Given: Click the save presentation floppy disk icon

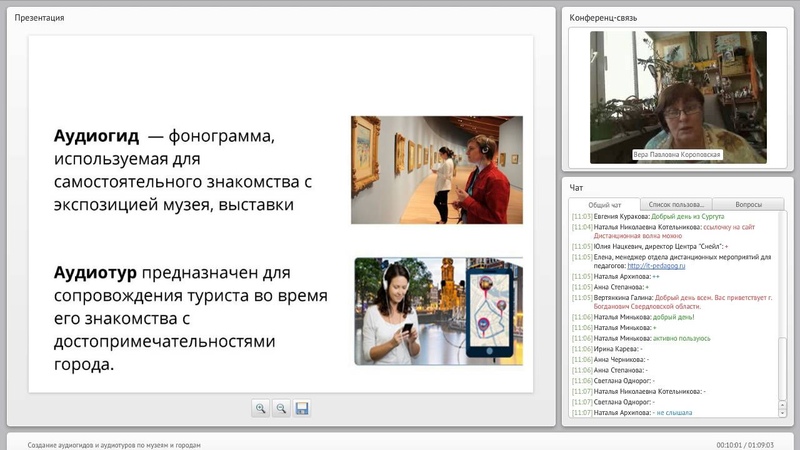Looking at the screenshot, I should point(302,408).
